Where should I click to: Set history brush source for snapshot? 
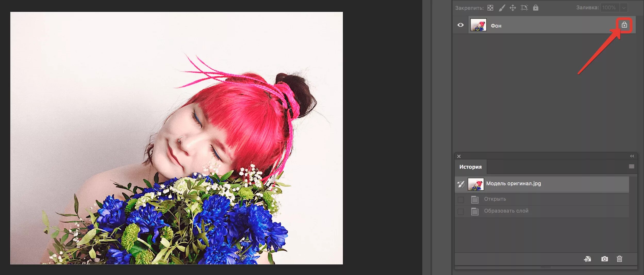click(461, 184)
